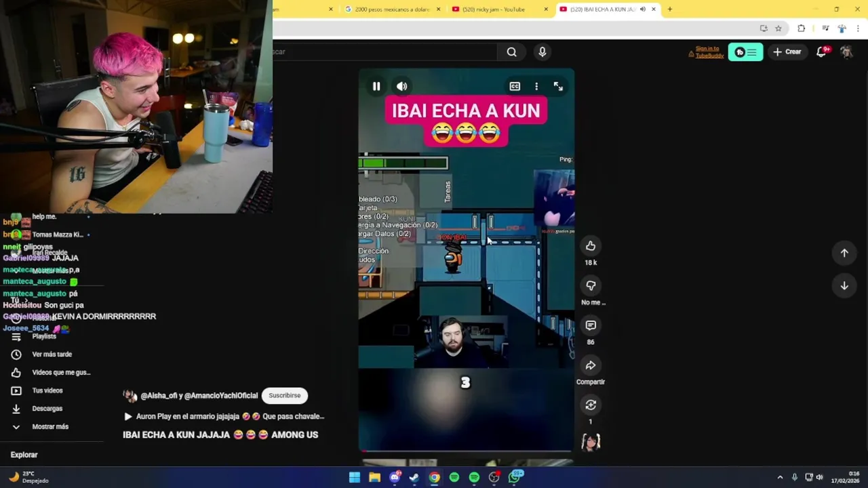Viewport: 868px width, 488px height.
Task: Open the related video Auron Play en el armario
Action: tap(224, 416)
